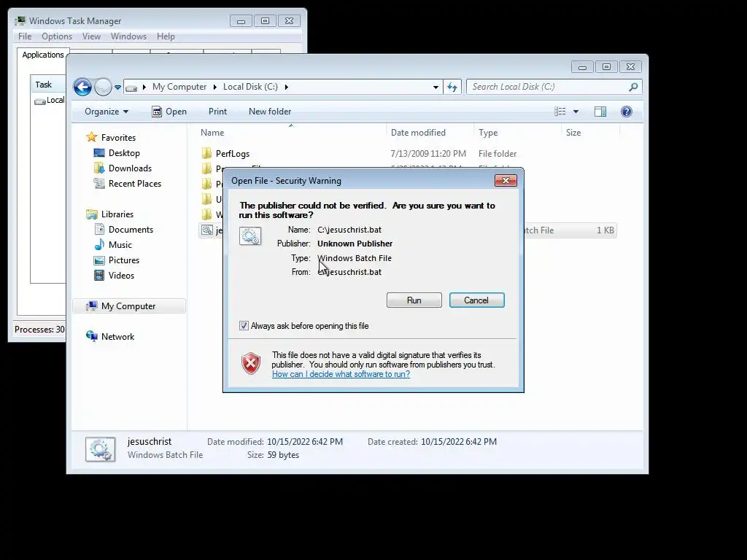Click the PerfLogs date 7/13/2009 11:20 PM
This screenshot has width=747, height=560.
428,154
